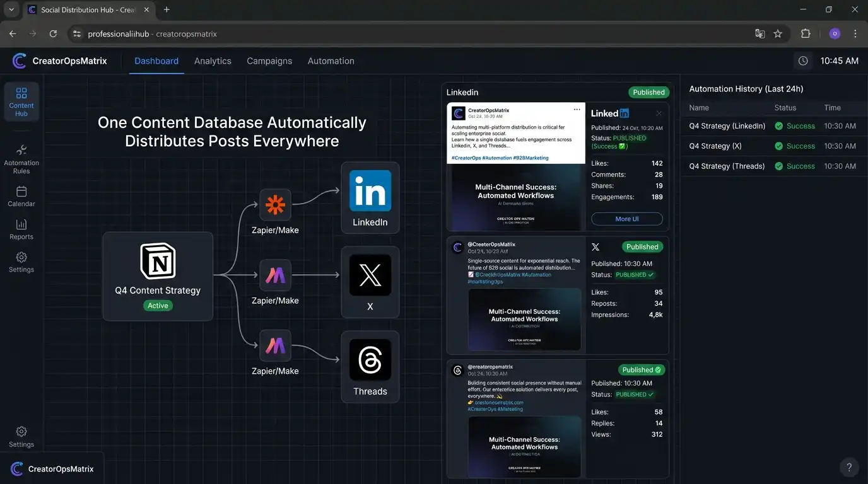Click the Threads destination tile
The image size is (868, 484).
[370, 367]
